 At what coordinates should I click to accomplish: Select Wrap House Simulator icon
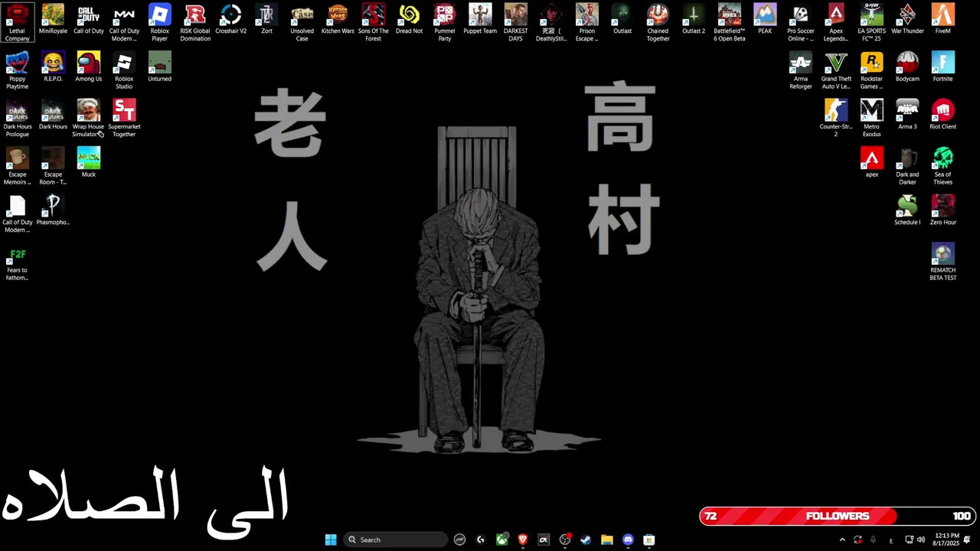pyautogui.click(x=88, y=119)
